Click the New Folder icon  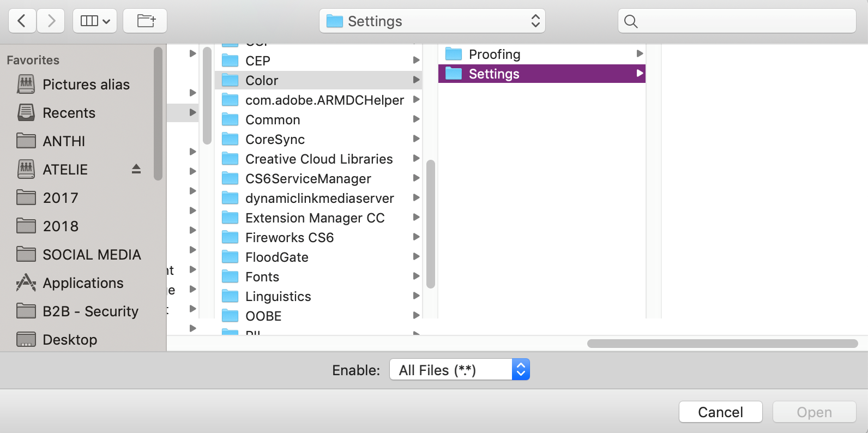coord(144,20)
